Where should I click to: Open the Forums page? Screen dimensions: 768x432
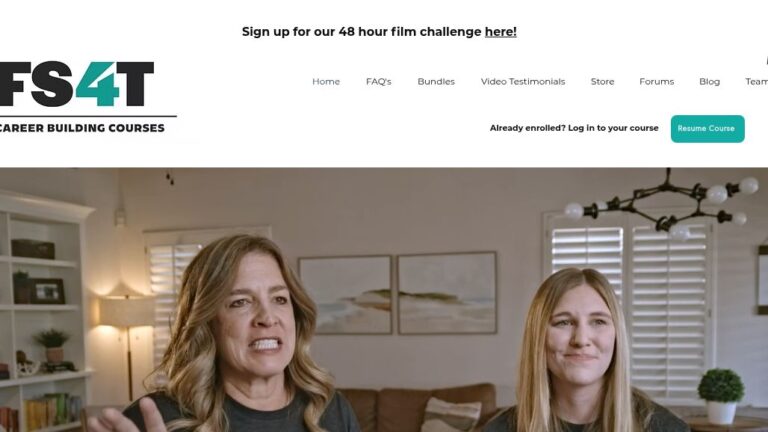[x=656, y=82]
